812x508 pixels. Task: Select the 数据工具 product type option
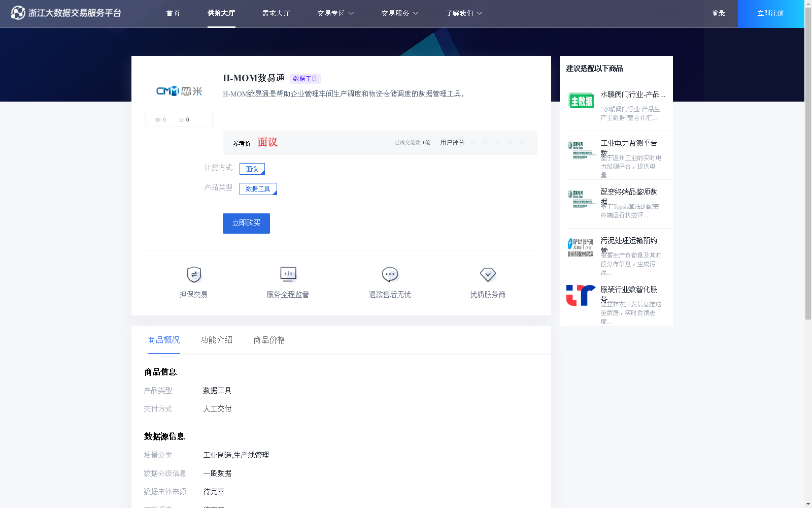pyautogui.click(x=258, y=189)
